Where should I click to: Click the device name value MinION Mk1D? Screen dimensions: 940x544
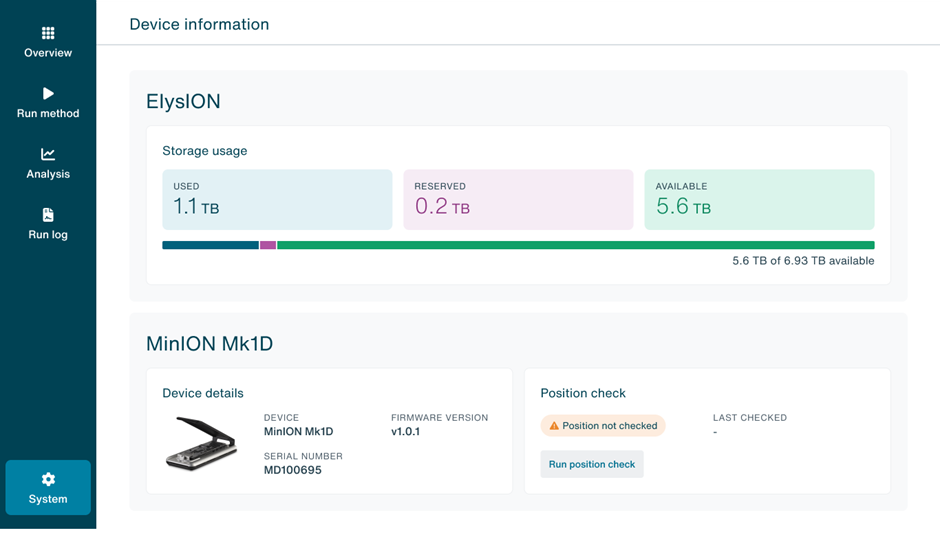click(x=299, y=431)
